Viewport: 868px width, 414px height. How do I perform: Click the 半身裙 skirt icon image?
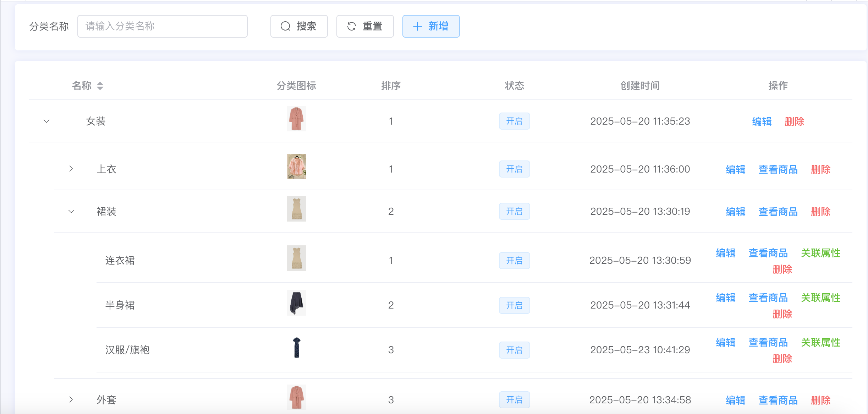[x=296, y=303]
